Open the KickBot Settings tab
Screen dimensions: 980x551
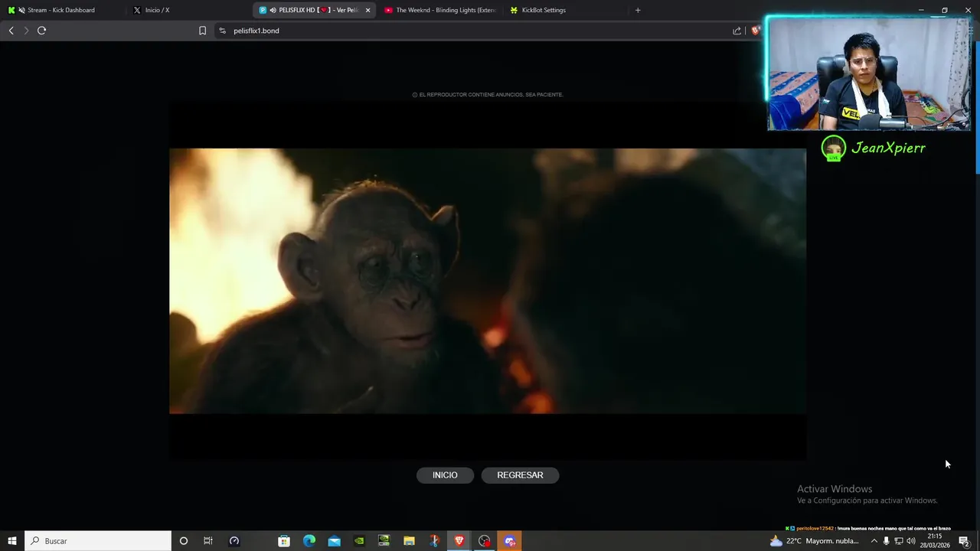click(544, 10)
